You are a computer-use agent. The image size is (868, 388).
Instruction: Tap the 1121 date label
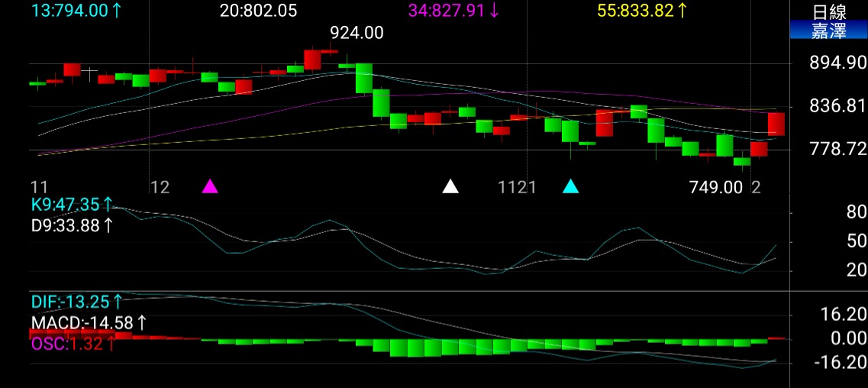(x=518, y=188)
